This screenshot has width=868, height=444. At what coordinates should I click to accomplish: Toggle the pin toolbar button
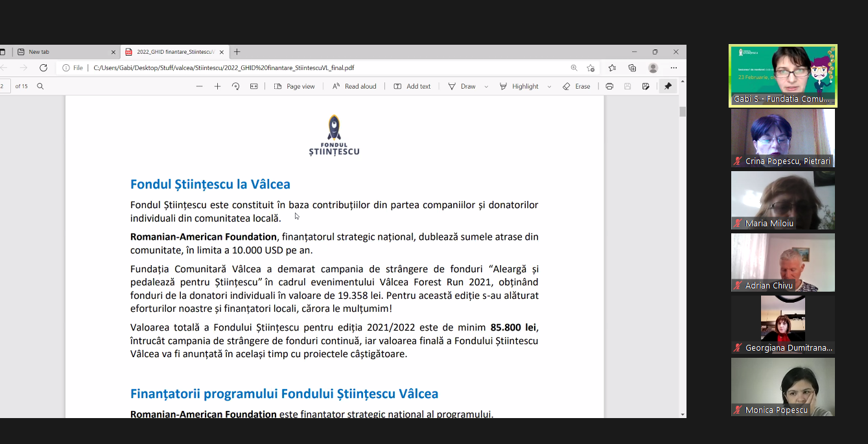click(x=668, y=86)
